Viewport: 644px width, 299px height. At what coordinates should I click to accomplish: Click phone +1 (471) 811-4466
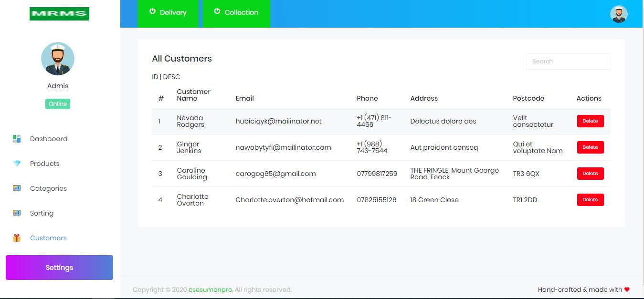[374, 121]
